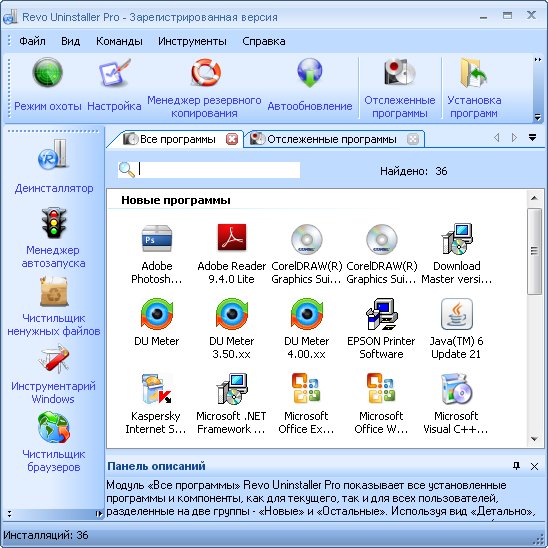Open the tab list dropdown arrow

(532, 137)
